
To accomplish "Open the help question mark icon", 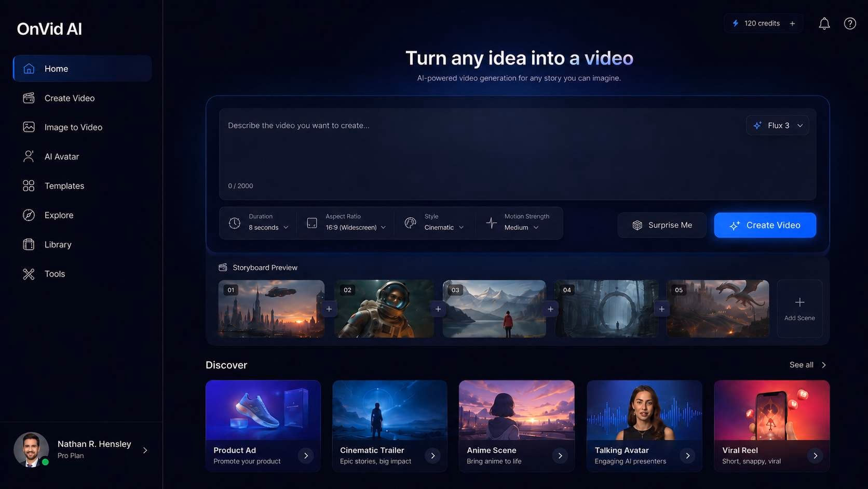I will 850,23.
